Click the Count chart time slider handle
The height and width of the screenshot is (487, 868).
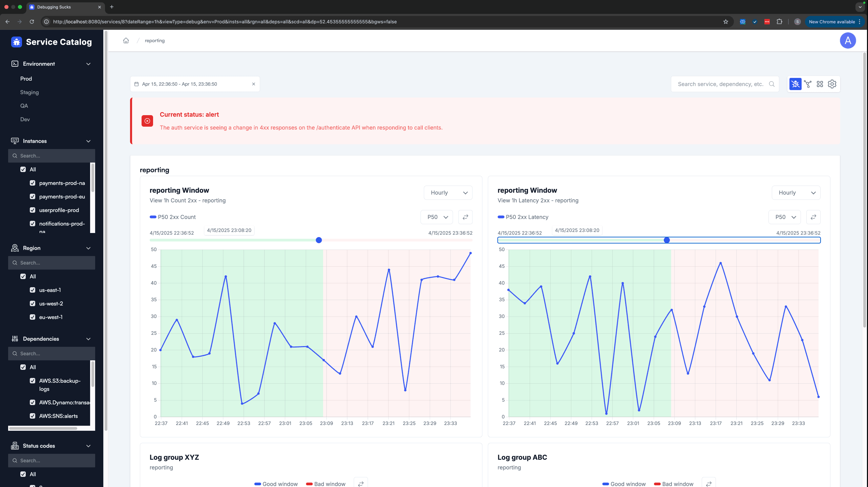319,240
